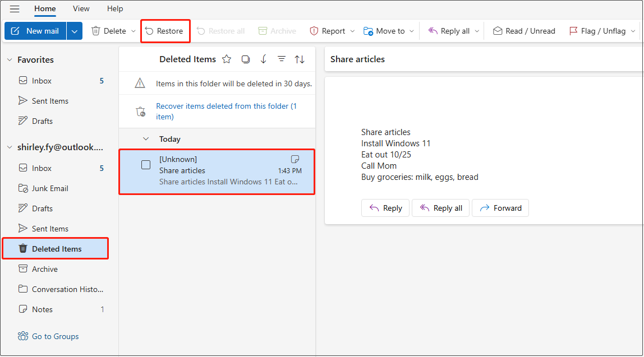
Task: Open the hamburger navigation menu
Action: 14,8
